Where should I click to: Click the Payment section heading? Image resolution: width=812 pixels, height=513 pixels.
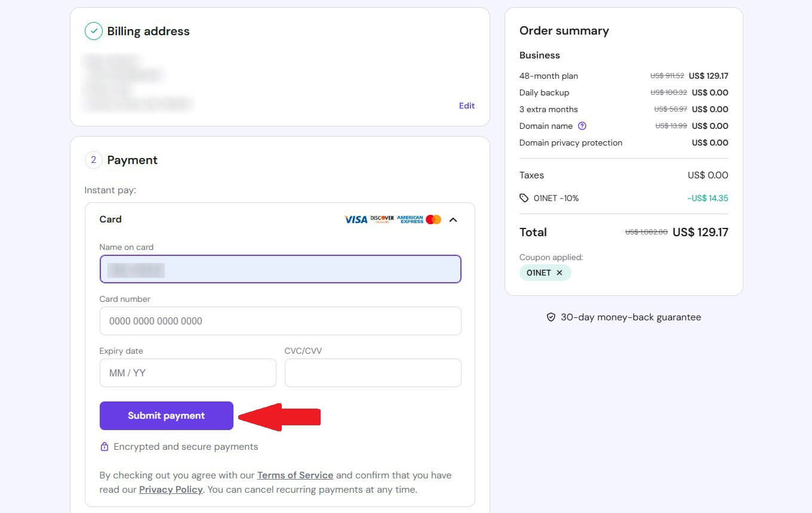click(x=132, y=160)
